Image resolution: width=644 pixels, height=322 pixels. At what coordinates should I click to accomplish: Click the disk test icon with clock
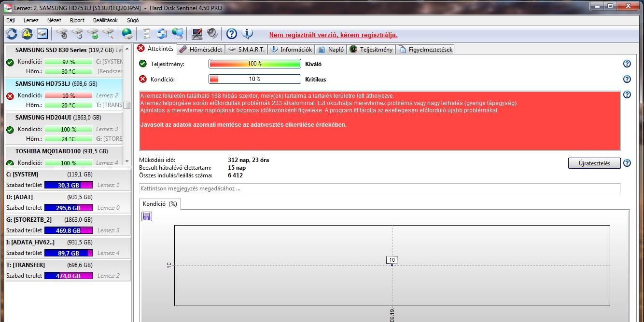pyautogui.click(x=77, y=34)
